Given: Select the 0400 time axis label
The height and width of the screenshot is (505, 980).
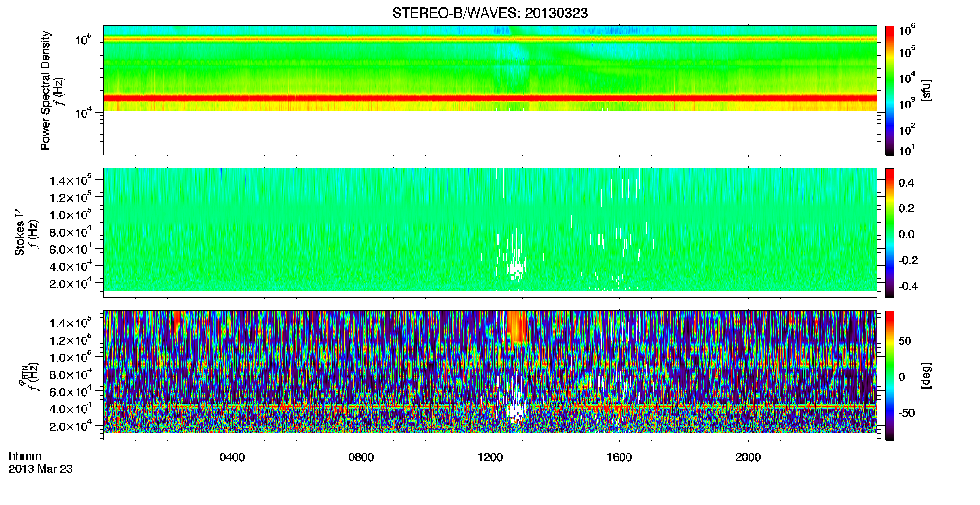Looking at the screenshot, I should click(x=232, y=457).
